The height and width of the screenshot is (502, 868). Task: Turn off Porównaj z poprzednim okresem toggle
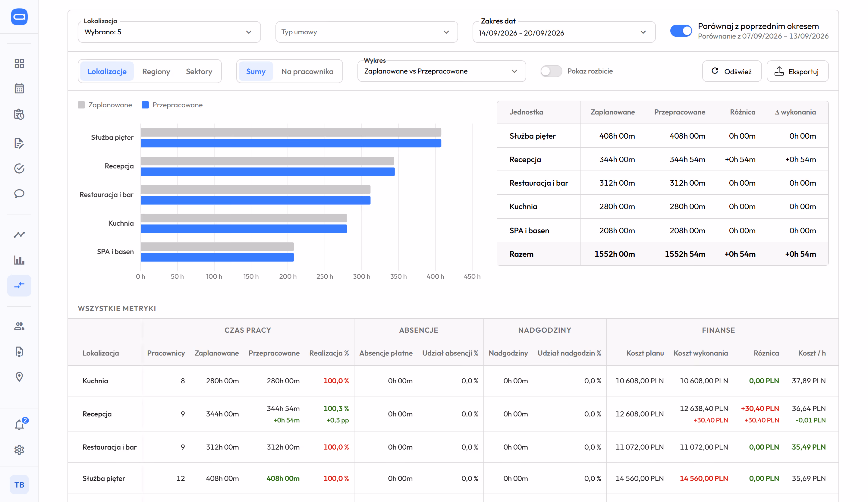pos(681,31)
